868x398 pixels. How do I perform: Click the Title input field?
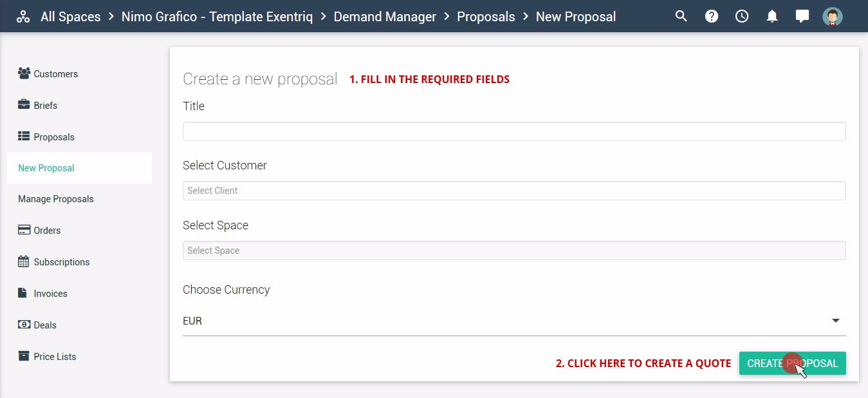514,131
